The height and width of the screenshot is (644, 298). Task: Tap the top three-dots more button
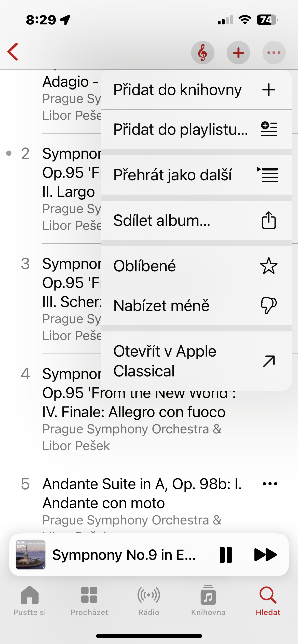[274, 53]
